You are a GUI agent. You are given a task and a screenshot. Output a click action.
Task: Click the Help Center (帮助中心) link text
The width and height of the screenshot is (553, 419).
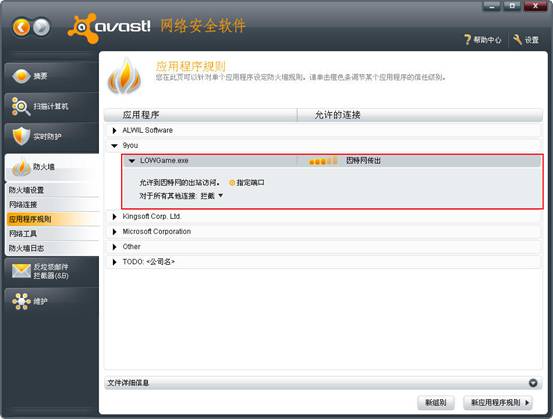tap(487, 40)
